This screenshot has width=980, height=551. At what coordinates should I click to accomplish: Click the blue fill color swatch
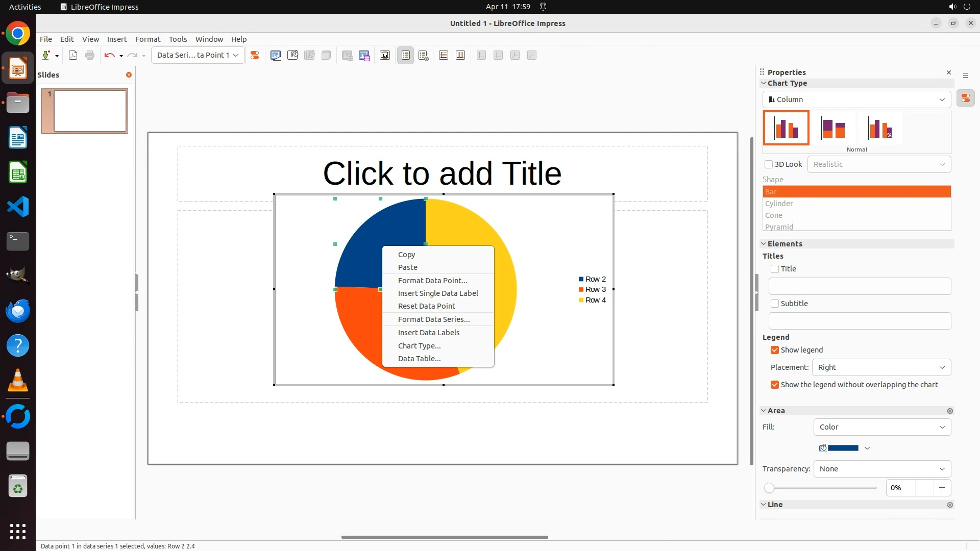pos(843,448)
